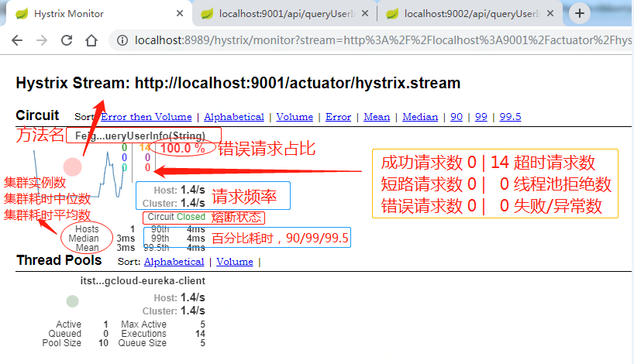
Task: Switch to the localhost:9001/api/queryUser tab
Action: (x=284, y=14)
